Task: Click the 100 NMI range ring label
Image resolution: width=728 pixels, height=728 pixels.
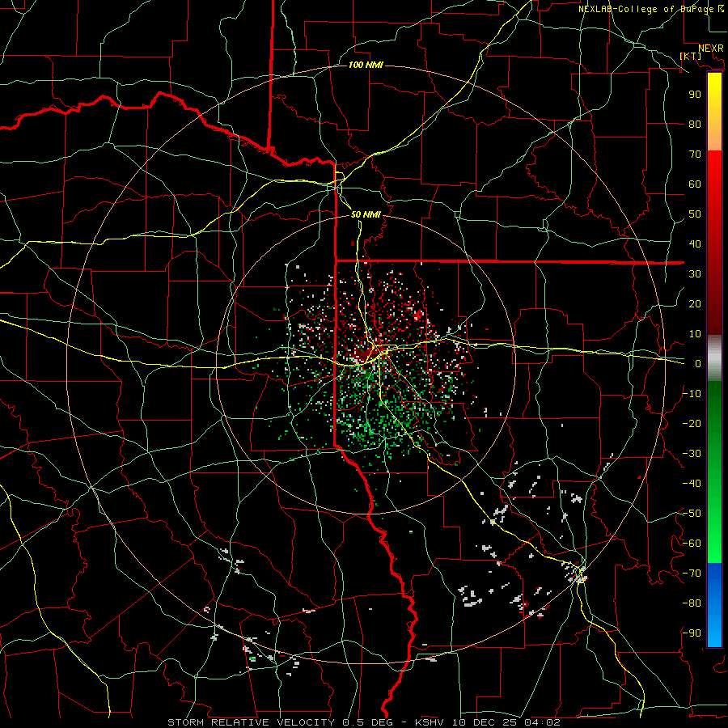Action: (366, 65)
